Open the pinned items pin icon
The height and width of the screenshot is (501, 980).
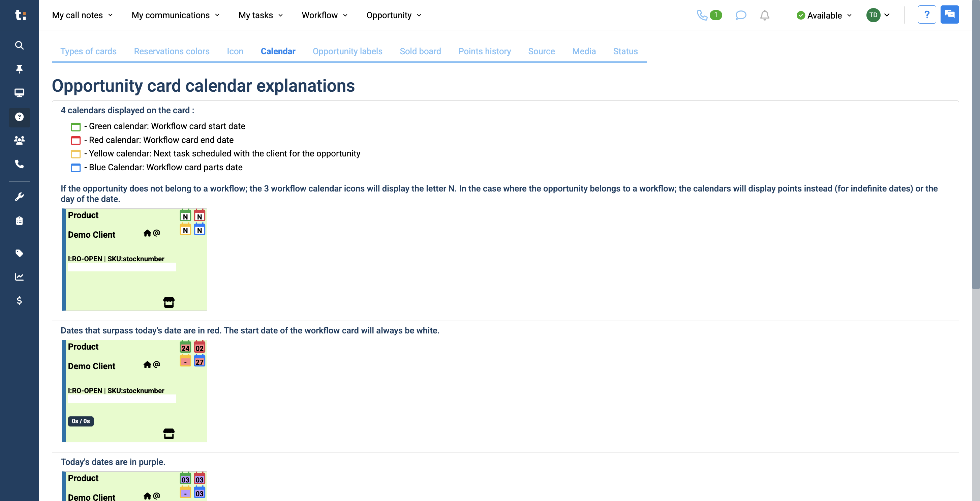point(20,69)
